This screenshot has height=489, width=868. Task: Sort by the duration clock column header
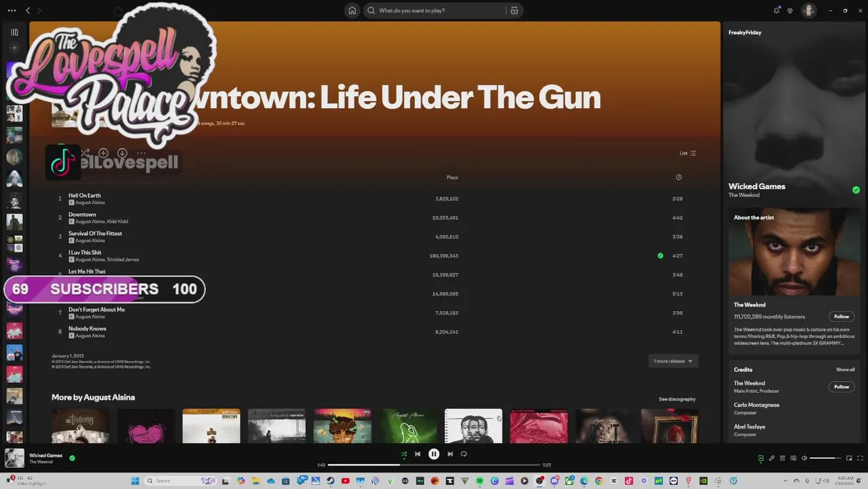[679, 177]
